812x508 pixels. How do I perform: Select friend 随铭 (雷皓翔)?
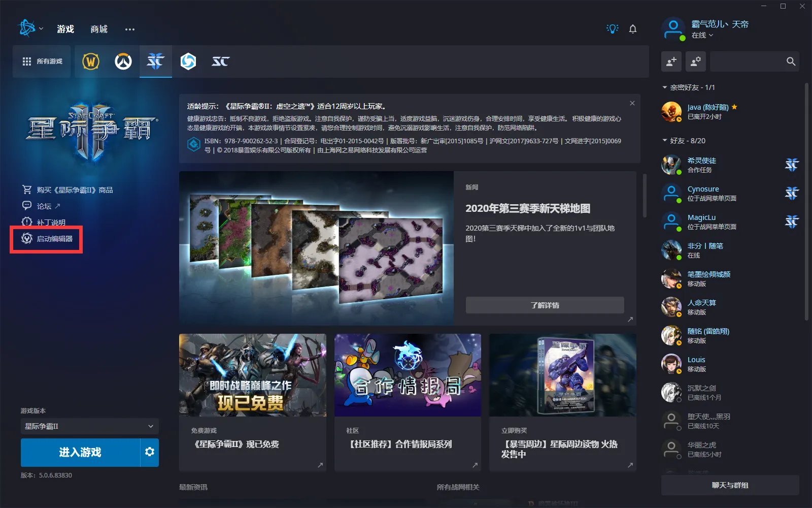point(729,336)
